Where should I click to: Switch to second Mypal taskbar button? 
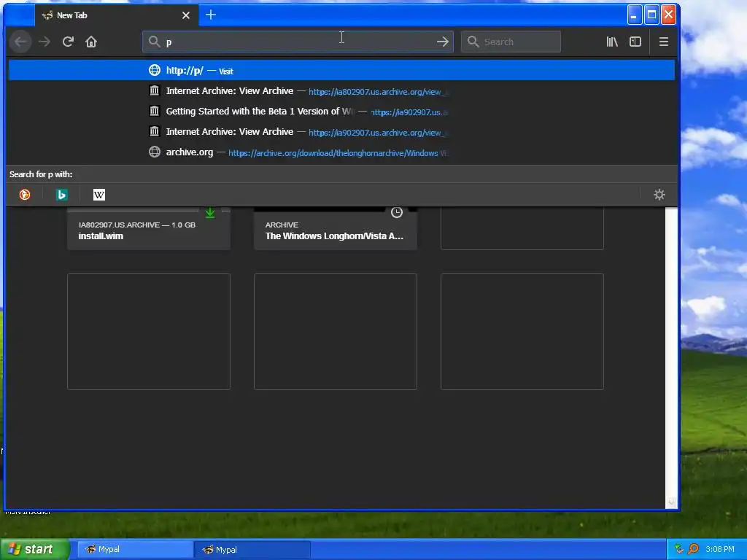coord(252,550)
